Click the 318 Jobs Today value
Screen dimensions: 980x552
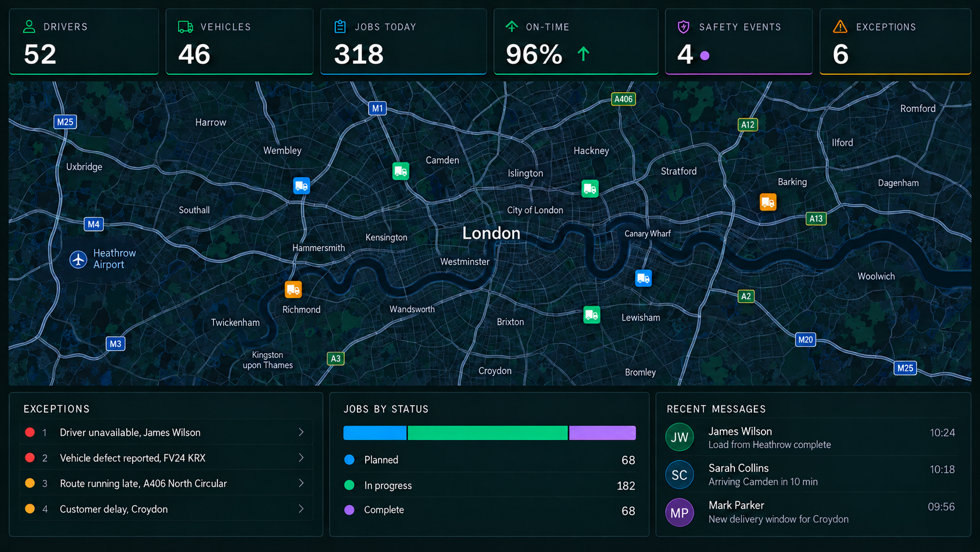(x=359, y=55)
